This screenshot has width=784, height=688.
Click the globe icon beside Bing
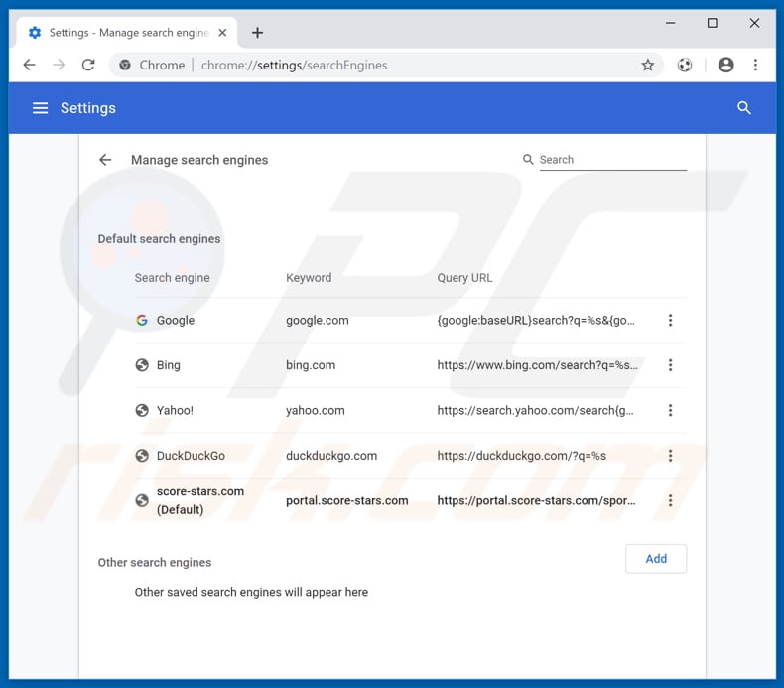point(142,365)
